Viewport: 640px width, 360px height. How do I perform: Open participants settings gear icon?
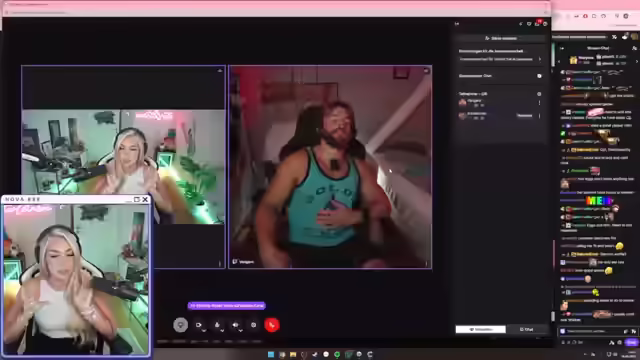(x=539, y=94)
